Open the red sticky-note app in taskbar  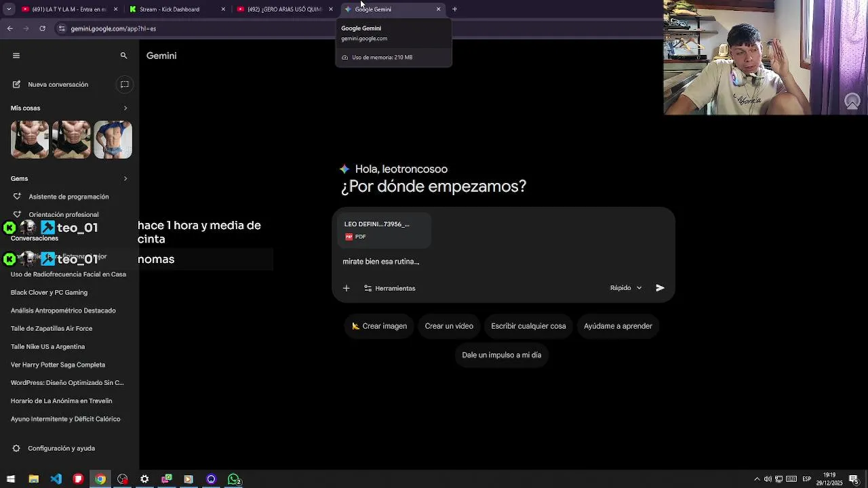point(78,479)
